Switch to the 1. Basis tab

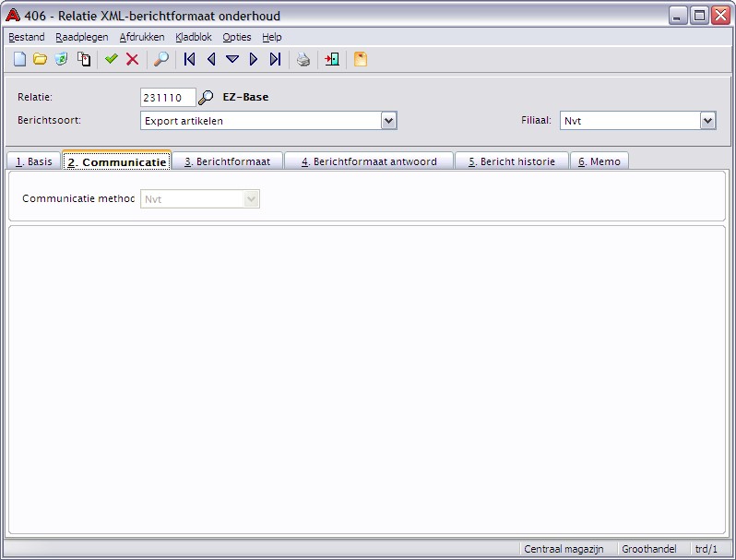coord(34,161)
